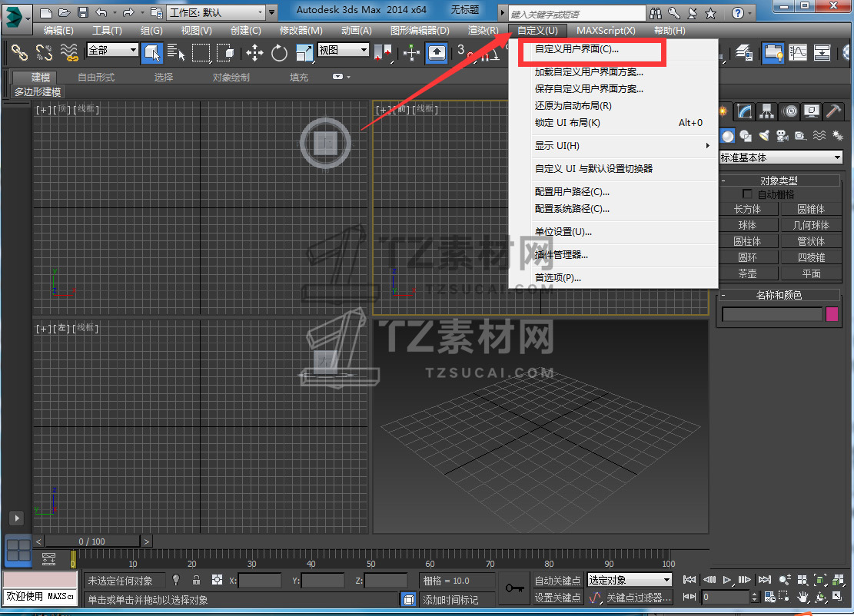Select the Shapes category icon

(x=746, y=135)
